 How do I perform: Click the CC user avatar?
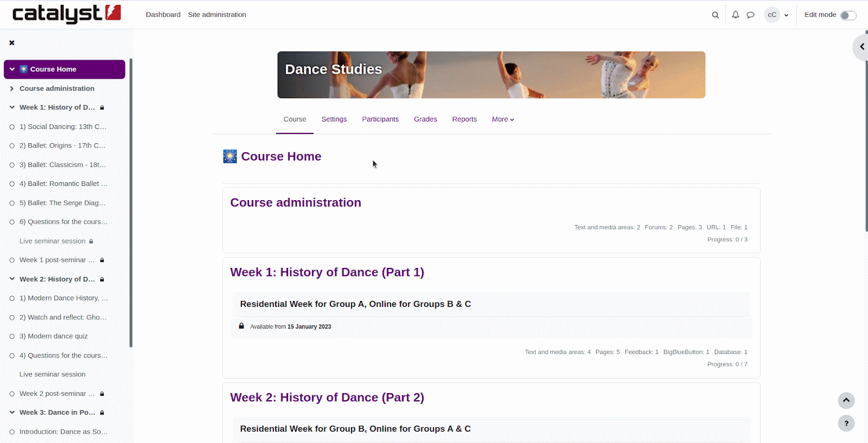(772, 15)
